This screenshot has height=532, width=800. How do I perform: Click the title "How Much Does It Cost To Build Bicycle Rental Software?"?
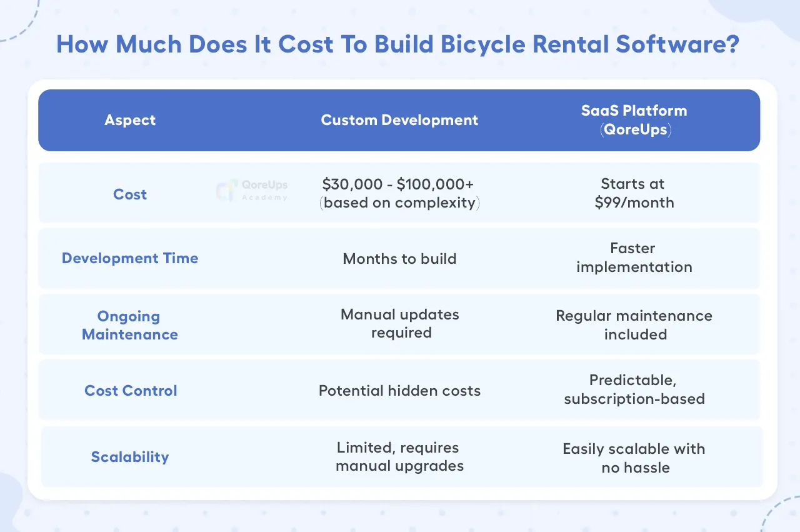click(x=398, y=44)
